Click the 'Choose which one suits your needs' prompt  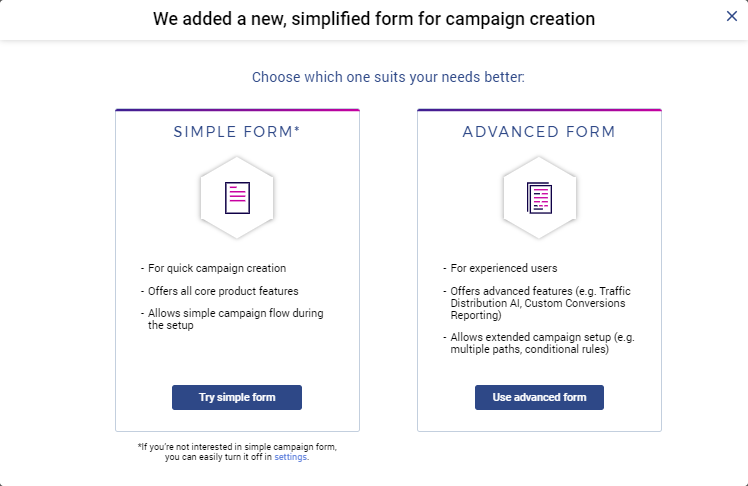point(388,77)
